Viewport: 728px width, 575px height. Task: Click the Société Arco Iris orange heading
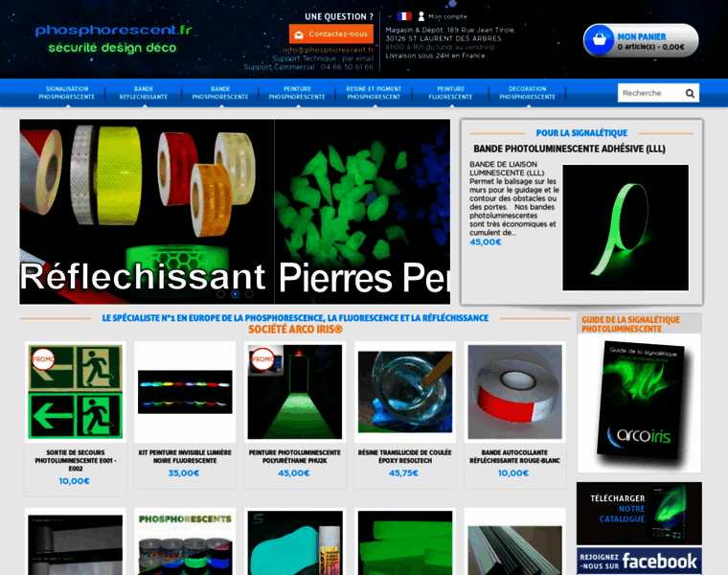295,330
